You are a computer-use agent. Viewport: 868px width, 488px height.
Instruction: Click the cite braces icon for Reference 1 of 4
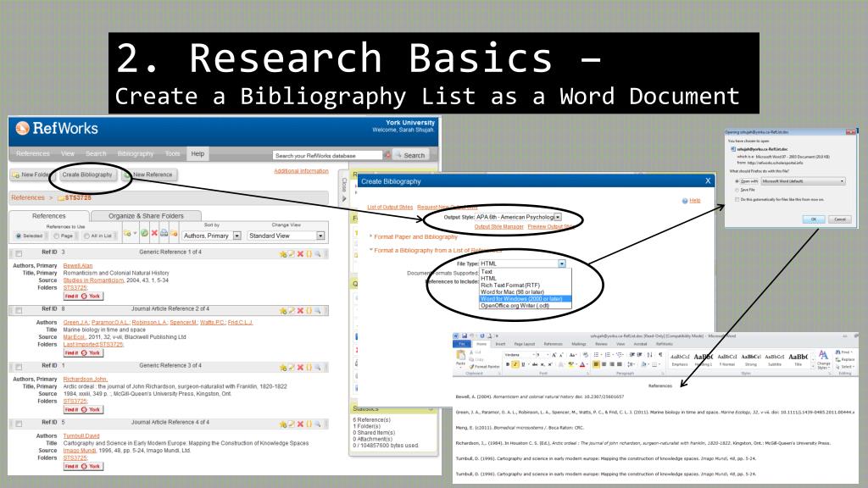point(309,254)
